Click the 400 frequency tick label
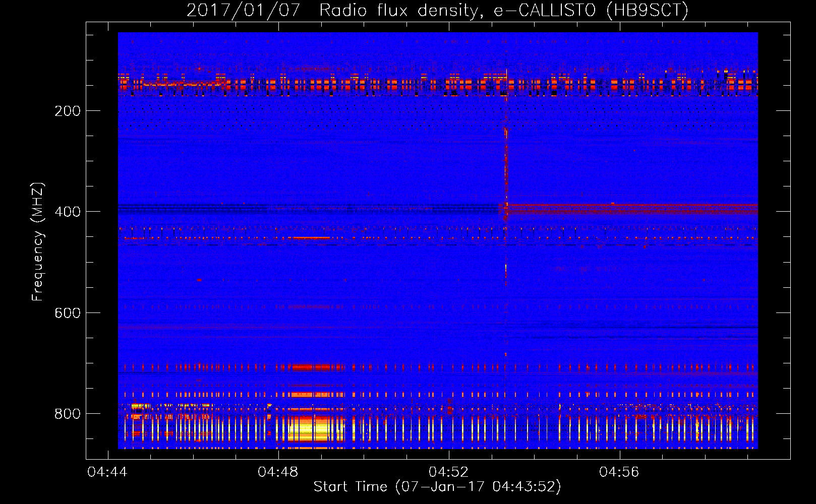 click(68, 212)
